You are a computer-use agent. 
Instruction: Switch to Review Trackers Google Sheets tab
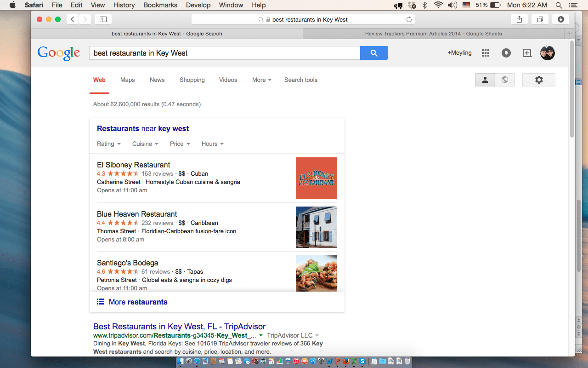[x=433, y=34]
